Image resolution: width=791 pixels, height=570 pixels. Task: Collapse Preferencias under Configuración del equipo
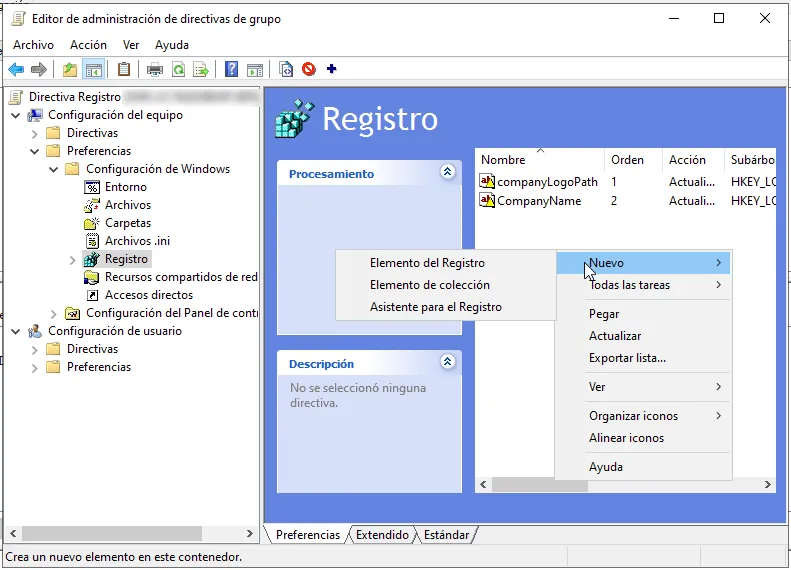34,151
